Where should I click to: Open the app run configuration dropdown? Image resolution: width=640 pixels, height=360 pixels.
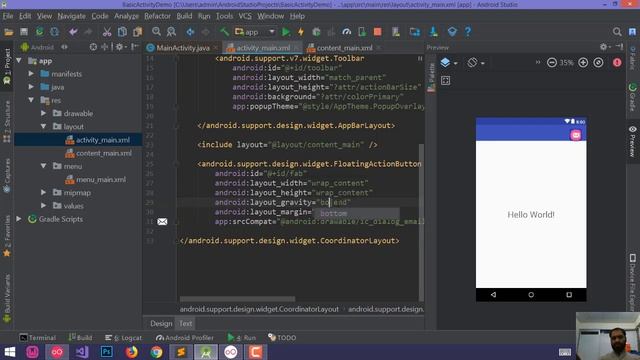click(255, 32)
